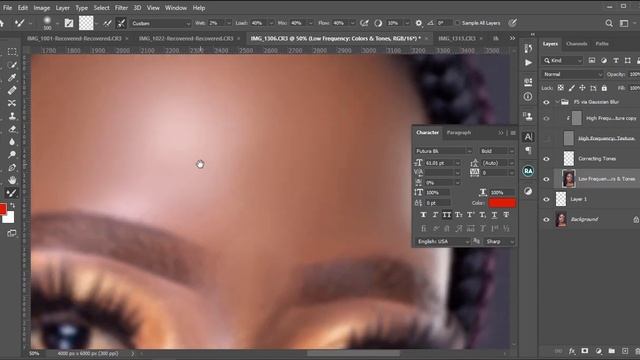Open the font family Futura dropdown
This screenshot has width=640, height=360.
pyautogui.click(x=443, y=151)
